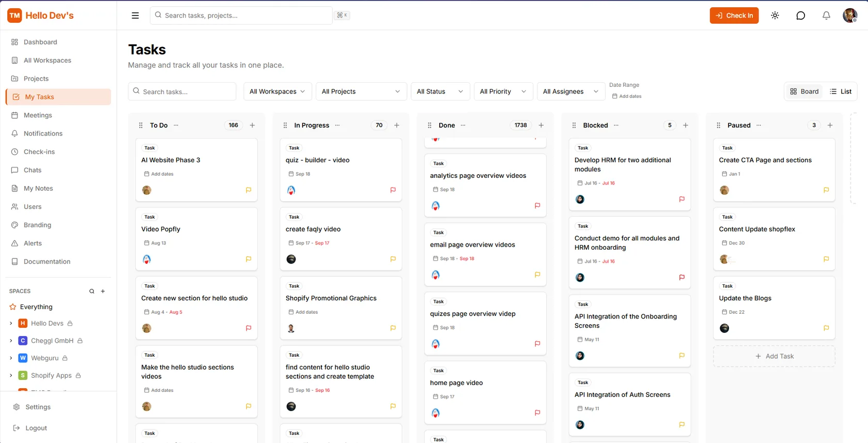
Task: Grab the To Do column drag handle
Action: [x=141, y=126]
